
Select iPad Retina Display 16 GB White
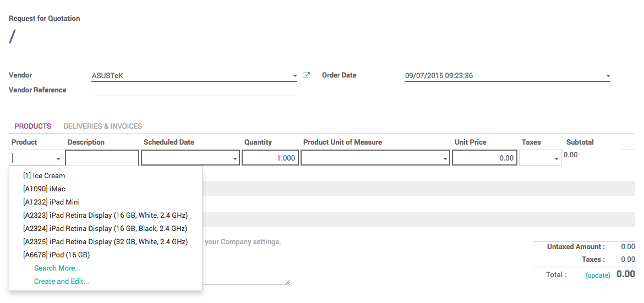tap(105, 216)
